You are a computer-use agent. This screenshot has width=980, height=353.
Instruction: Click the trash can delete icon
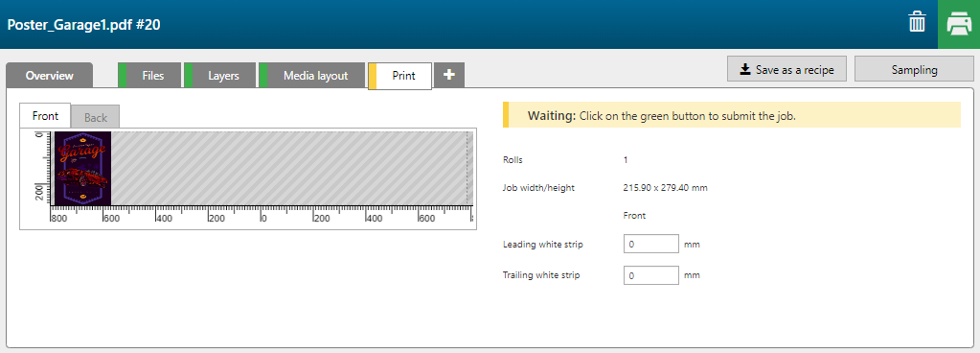[x=917, y=24]
